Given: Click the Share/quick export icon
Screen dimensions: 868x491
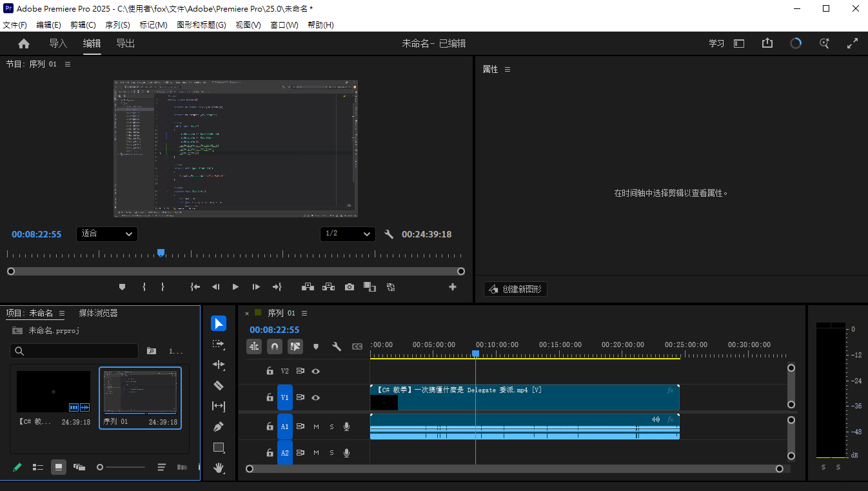Looking at the screenshot, I should click(767, 43).
